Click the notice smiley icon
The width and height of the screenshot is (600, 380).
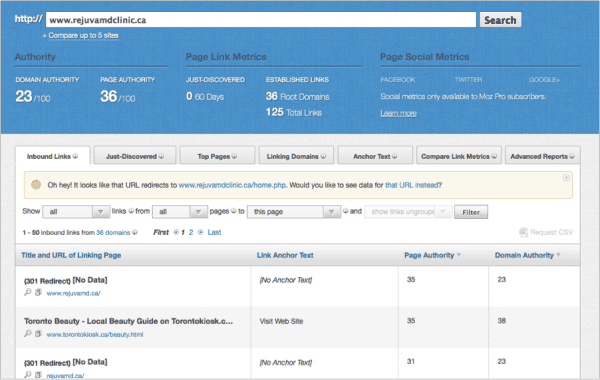(x=36, y=185)
